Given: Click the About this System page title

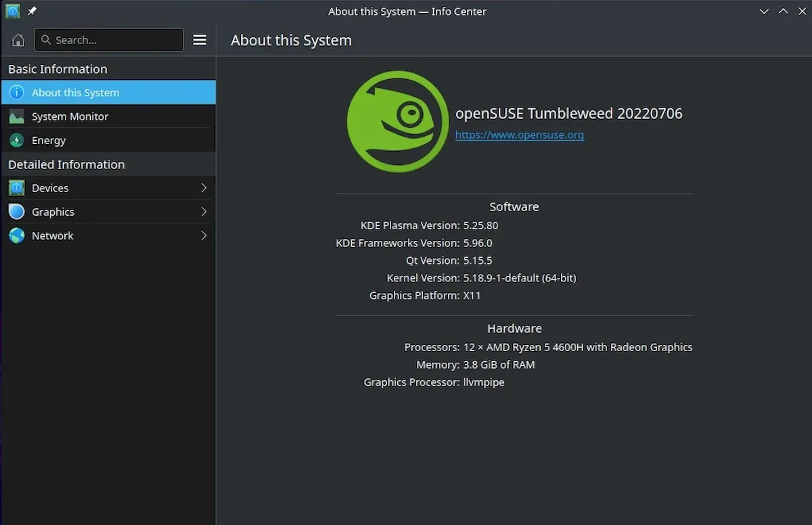Looking at the screenshot, I should [x=292, y=40].
